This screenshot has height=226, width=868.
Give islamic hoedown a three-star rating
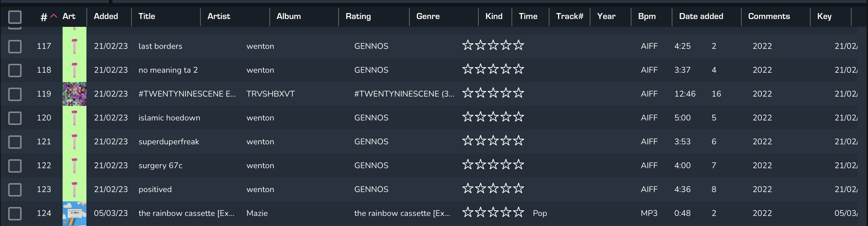(x=493, y=117)
